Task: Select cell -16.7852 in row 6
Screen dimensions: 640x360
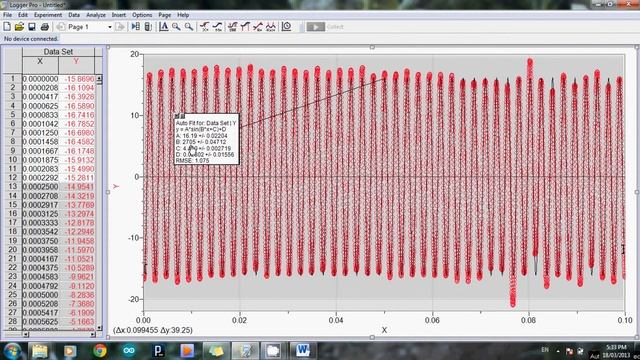Action: click(x=77, y=124)
